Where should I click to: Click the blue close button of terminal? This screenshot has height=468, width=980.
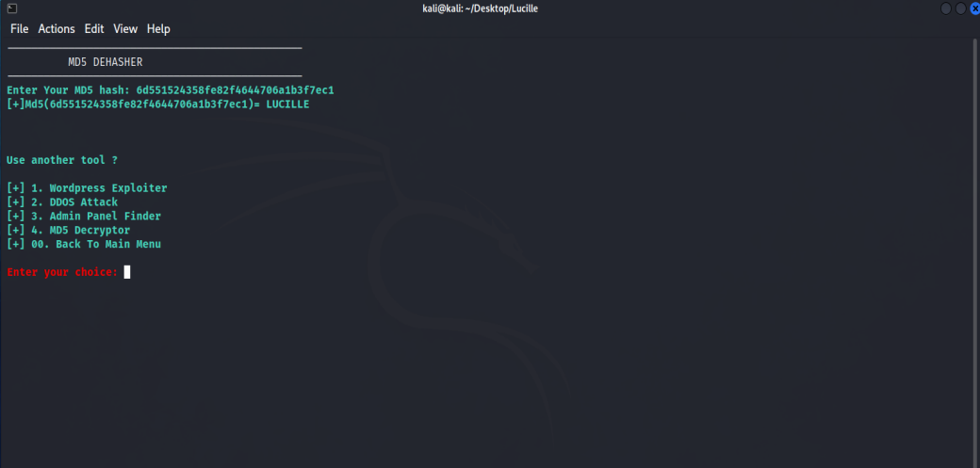[x=974, y=8]
